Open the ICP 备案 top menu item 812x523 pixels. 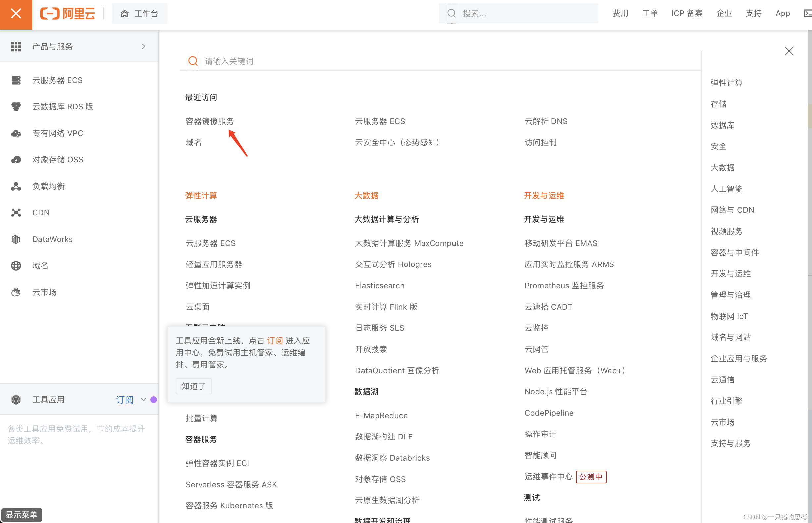687,14
